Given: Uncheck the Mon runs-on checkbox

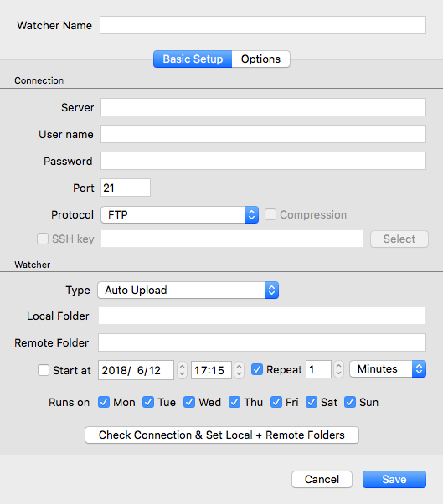Looking at the screenshot, I should (104, 402).
